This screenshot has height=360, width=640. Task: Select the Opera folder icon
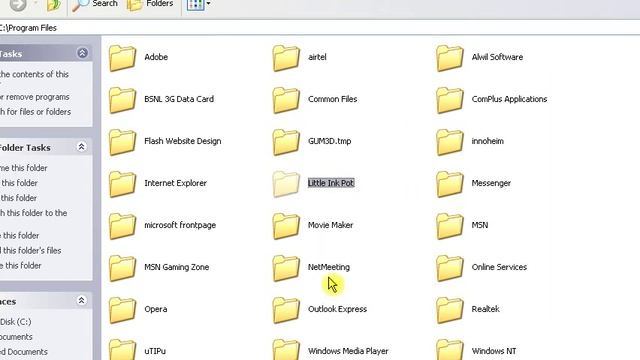[x=122, y=310]
